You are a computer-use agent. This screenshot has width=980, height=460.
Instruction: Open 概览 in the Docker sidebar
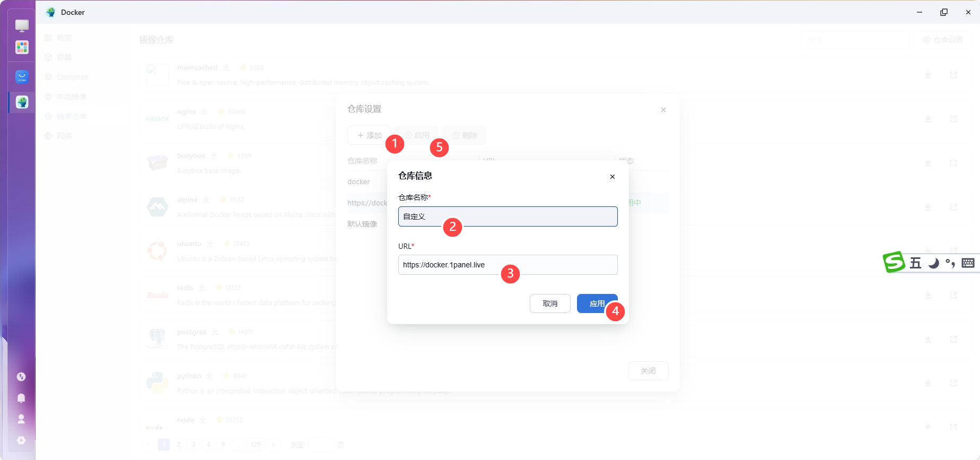coord(64,38)
